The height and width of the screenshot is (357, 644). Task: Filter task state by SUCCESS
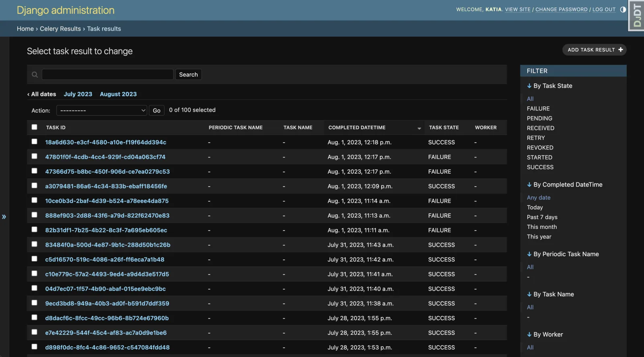(x=540, y=167)
